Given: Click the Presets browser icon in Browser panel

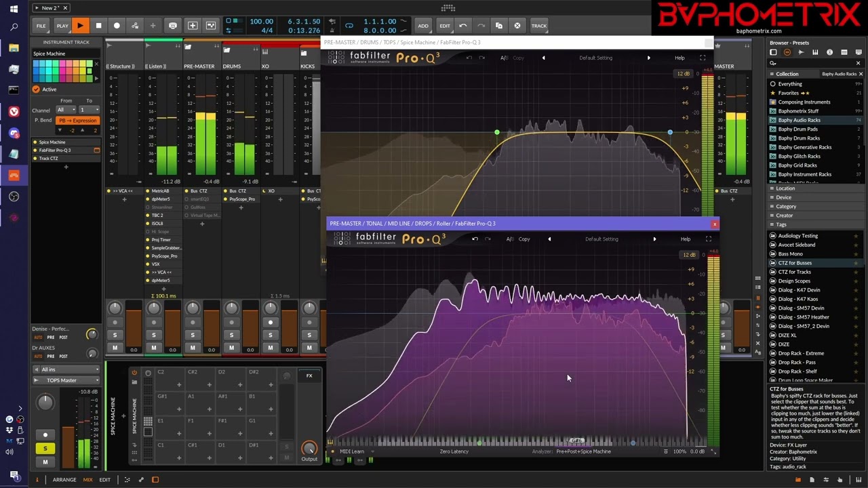Looking at the screenshot, I should click(787, 52).
